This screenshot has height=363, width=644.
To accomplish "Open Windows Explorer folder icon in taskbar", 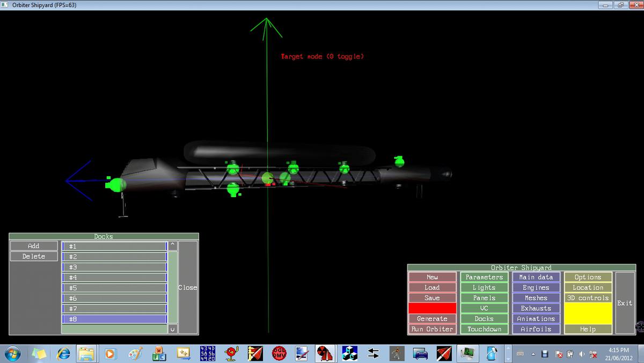I will point(86,353).
